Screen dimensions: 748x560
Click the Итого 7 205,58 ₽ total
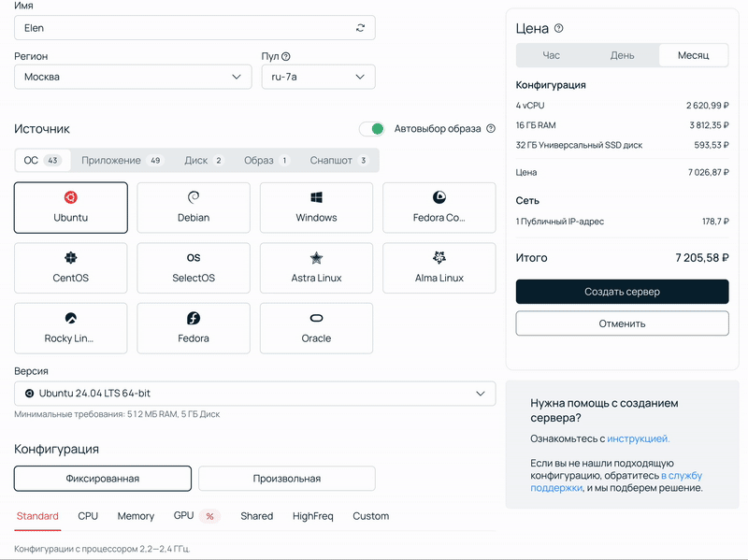622,258
